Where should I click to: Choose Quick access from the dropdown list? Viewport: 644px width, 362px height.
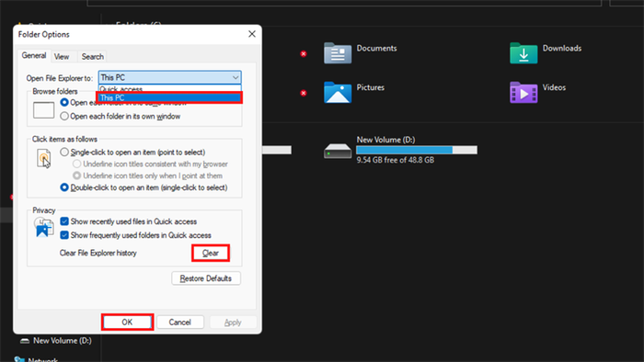(169, 88)
